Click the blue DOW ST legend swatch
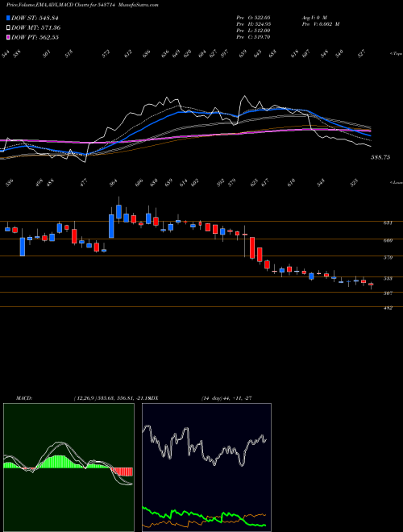This screenshot has height=532, width=403. tap(9, 18)
